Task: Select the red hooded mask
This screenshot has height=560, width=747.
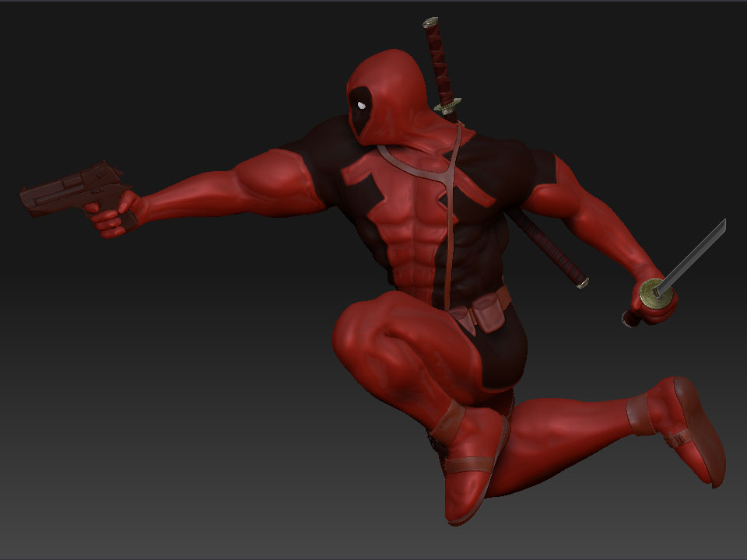Action: point(388,98)
